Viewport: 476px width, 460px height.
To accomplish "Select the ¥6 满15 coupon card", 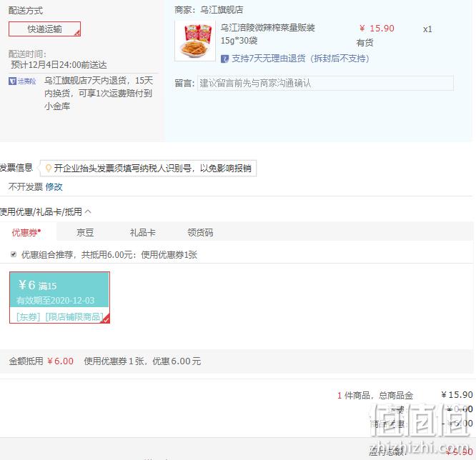I will (x=59, y=297).
